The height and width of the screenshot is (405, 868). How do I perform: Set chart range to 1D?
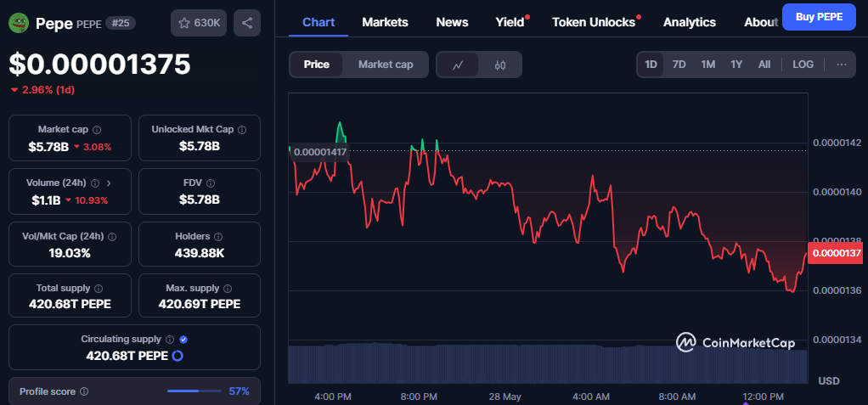click(x=651, y=65)
